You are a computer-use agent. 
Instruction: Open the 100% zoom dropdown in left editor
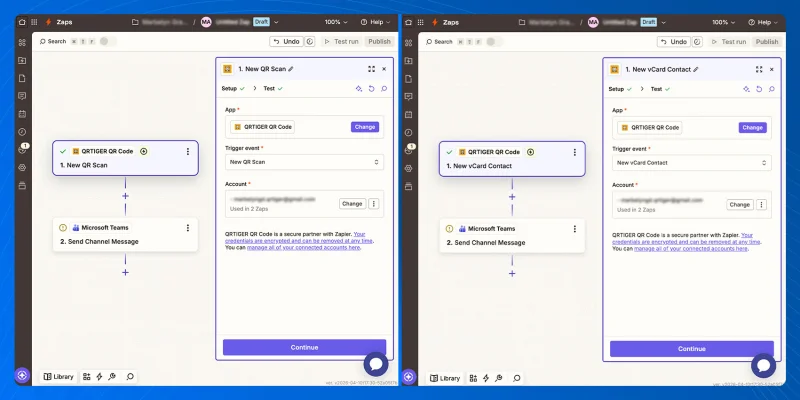(336, 22)
